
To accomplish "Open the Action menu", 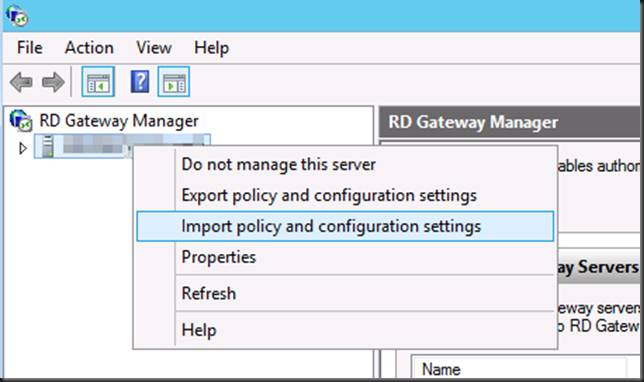I will click(89, 48).
